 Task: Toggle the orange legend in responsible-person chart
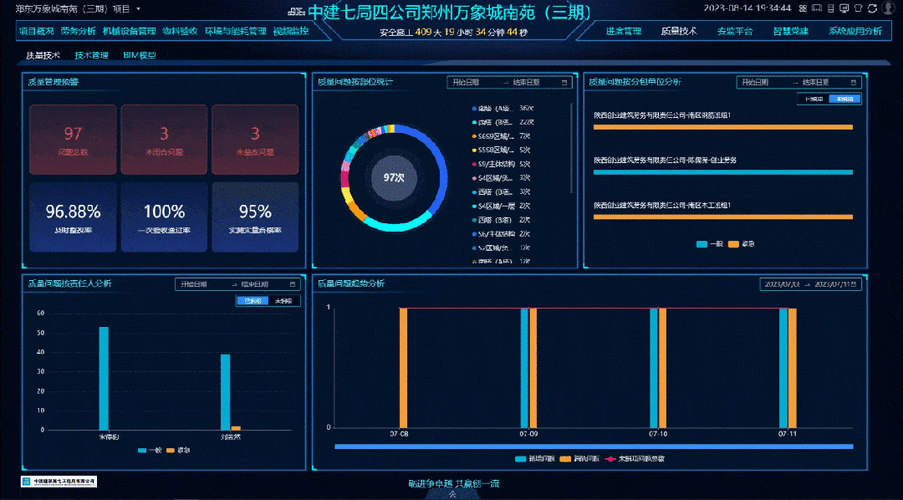pyautogui.click(x=179, y=450)
